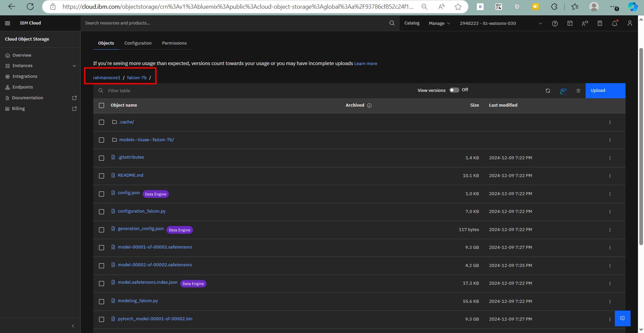This screenshot has height=333, width=644.
Task: Open the Help question mark icon
Action: point(555,23)
